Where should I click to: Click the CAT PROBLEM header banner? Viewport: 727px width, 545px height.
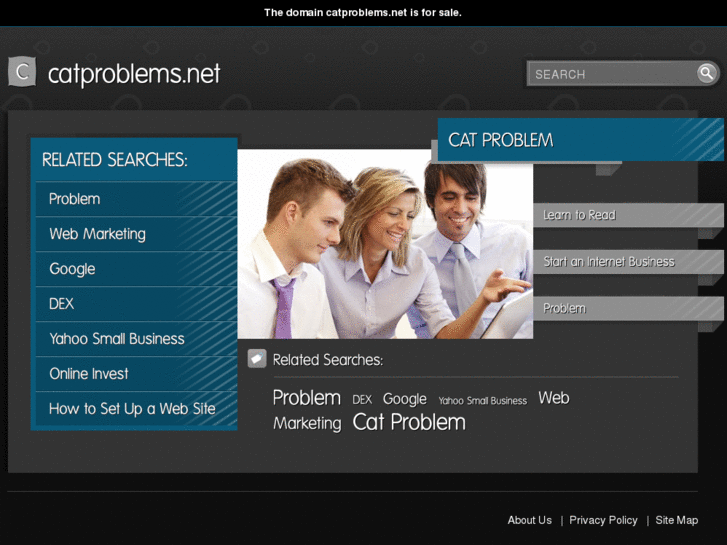click(580, 140)
